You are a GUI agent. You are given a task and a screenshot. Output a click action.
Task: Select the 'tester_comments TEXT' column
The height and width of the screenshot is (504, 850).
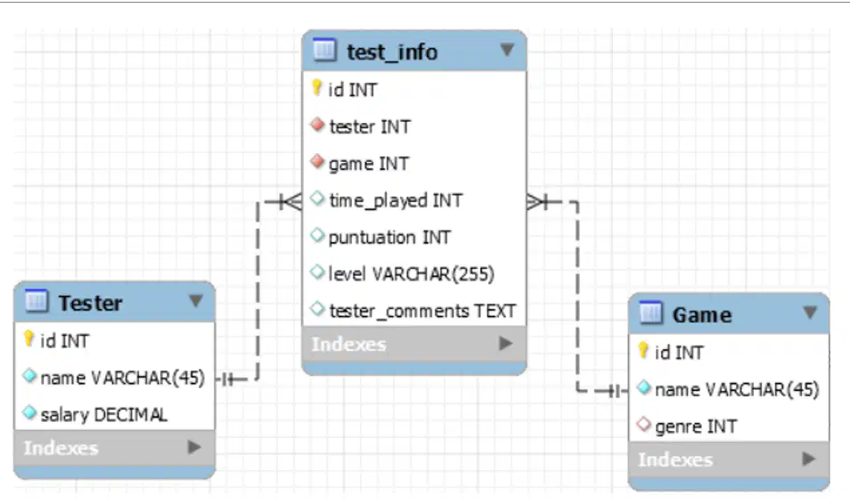point(422,311)
